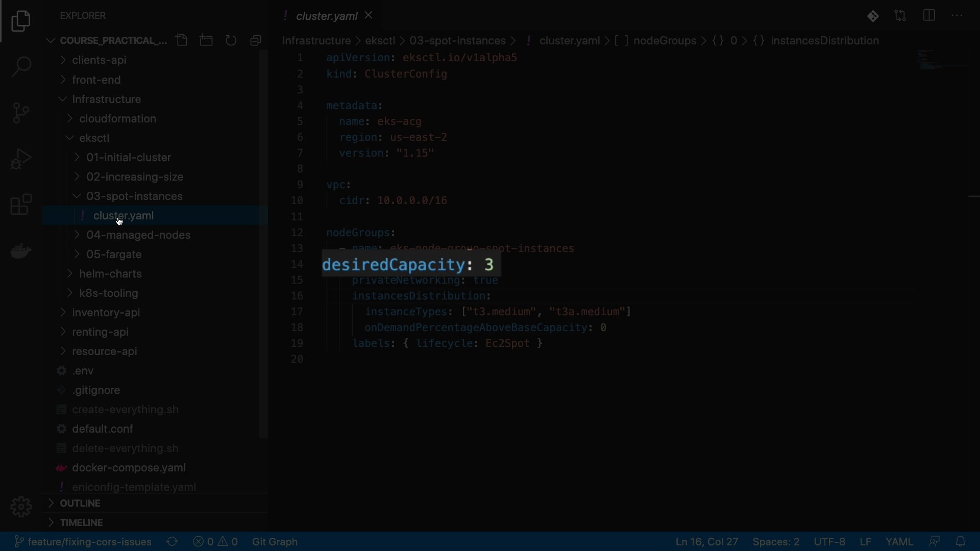Click nodeGroups in the breadcrumb path
The width and height of the screenshot is (980, 551).
point(665,41)
